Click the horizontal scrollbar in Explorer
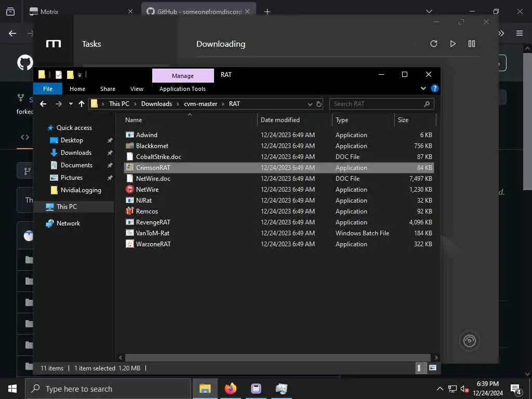532x399 pixels. (x=278, y=357)
